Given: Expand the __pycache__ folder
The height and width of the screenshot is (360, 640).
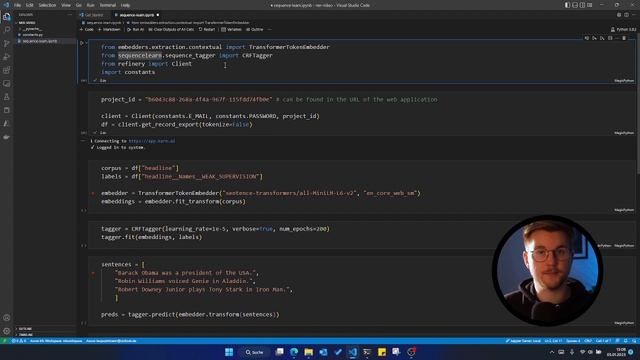Looking at the screenshot, I should tap(32, 29).
